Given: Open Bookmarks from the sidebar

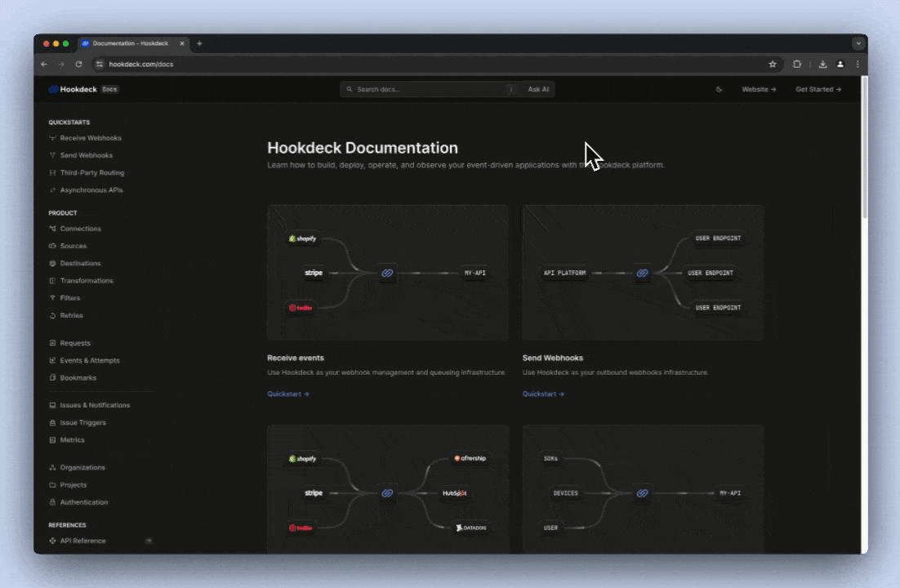Looking at the screenshot, I should 78,377.
